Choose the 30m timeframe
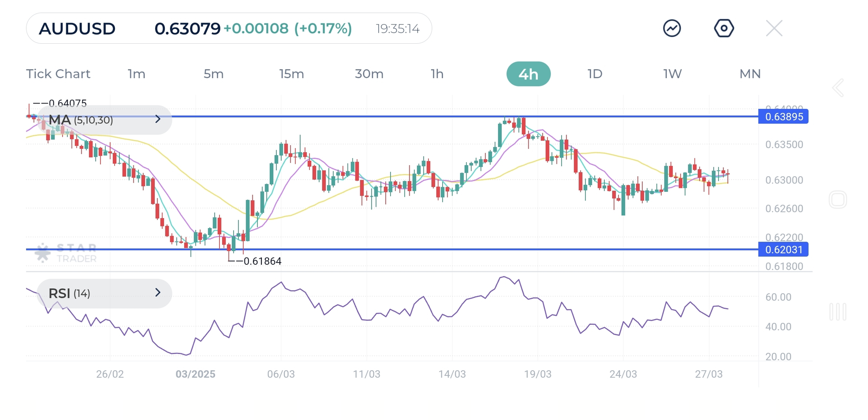This screenshot has width=868, height=420. coord(369,74)
